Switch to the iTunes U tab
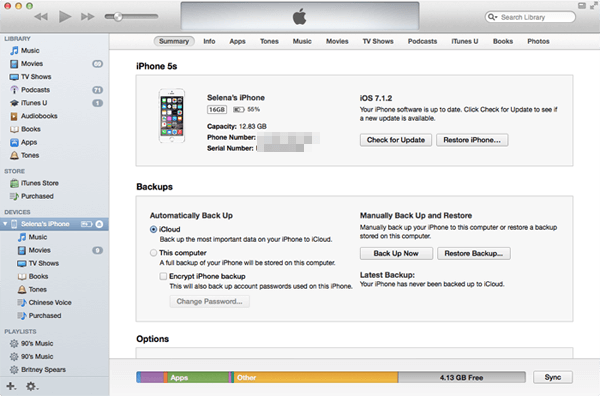 click(x=465, y=41)
